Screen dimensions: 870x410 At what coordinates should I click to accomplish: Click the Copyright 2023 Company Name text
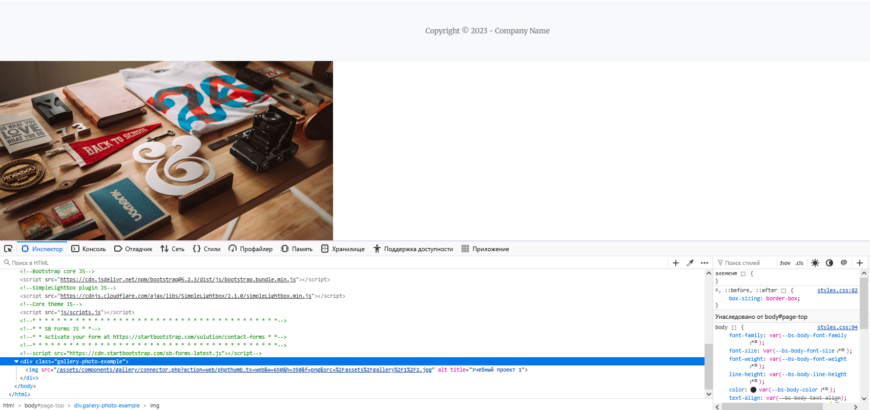[487, 31]
